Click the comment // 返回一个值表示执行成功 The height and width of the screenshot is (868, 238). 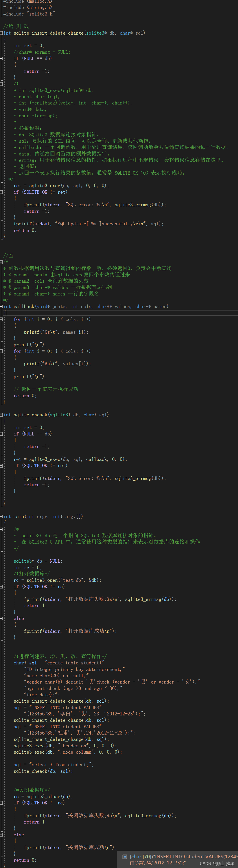[x=46, y=389]
